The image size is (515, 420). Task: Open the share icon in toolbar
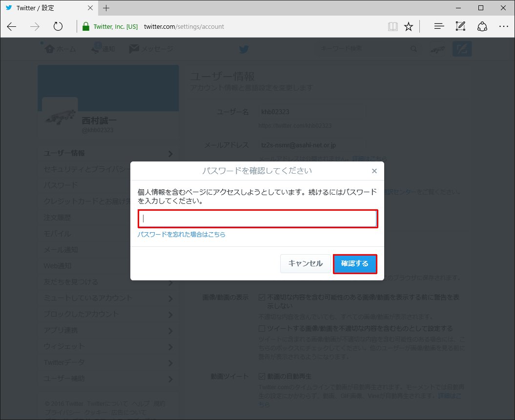tap(482, 26)
